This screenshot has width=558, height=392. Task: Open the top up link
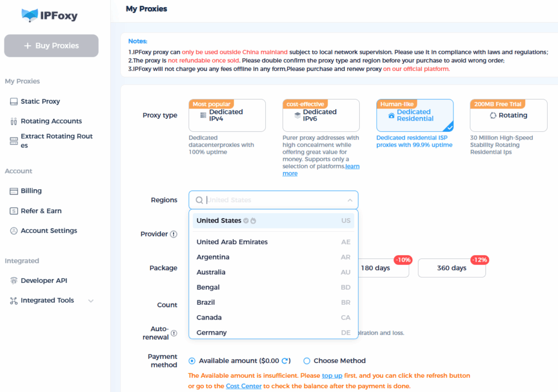(332, 376)
